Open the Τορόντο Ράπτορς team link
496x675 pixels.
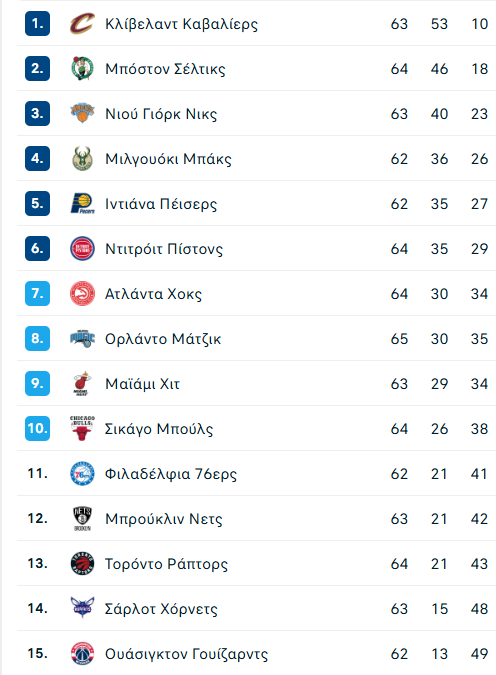pyautogui.click(x=166, y=564)
